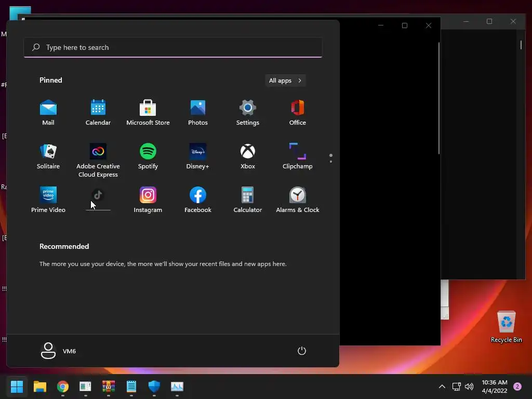Open File Explorer from the taskbar
The width and height of the screenshot is (532, 399).
39,386
